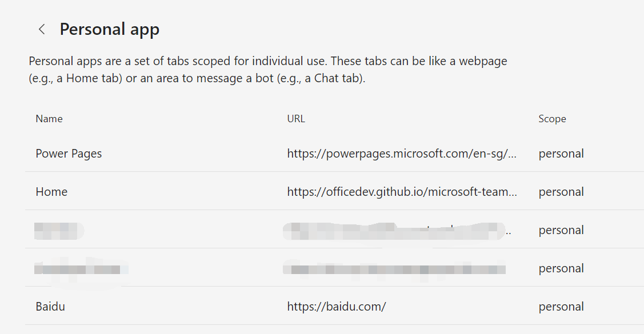Screen dimensions: 644x334
Task: Click the Personal apps description paragraph
Action: tap(267, 70)
